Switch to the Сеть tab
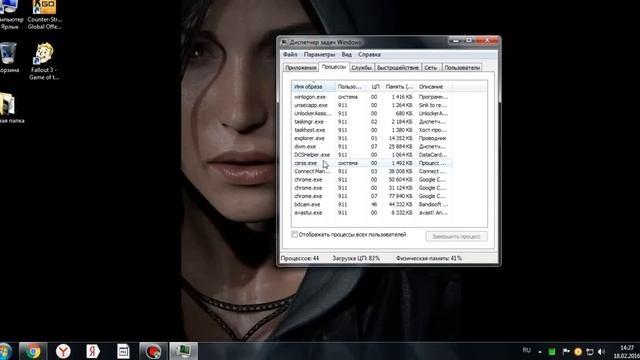The height and width of the screenshot is (360, 640). pyautogui.click(x=431, y=68)
